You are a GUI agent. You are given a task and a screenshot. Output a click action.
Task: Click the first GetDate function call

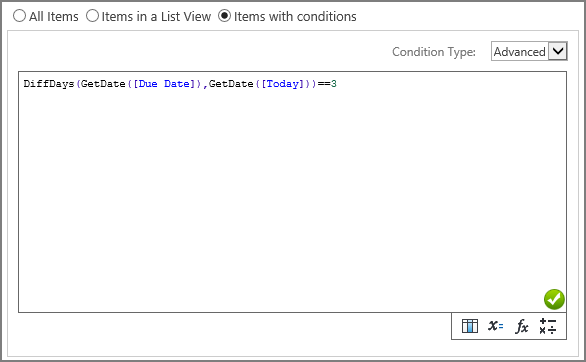[x=103, y=84]
